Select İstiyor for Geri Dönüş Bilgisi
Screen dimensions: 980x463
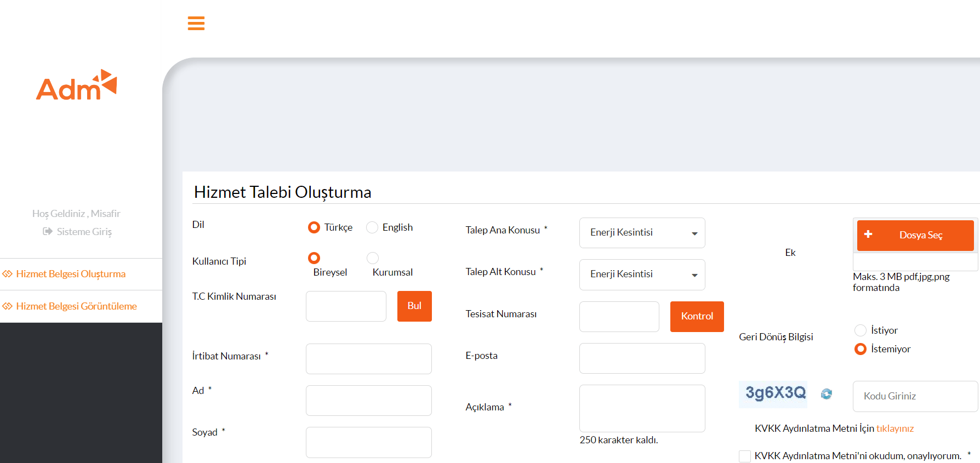tap(861, 330)
